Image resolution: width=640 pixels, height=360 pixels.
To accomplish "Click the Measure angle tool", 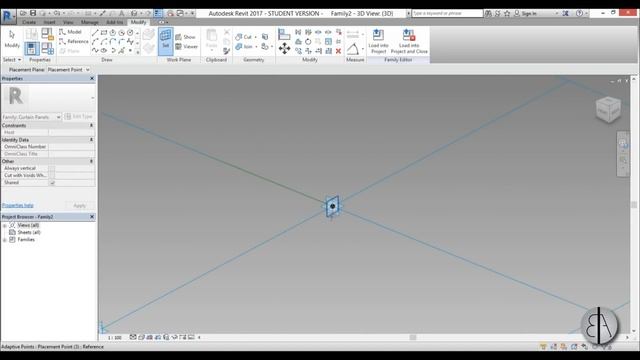I will (x=353, y=49).
